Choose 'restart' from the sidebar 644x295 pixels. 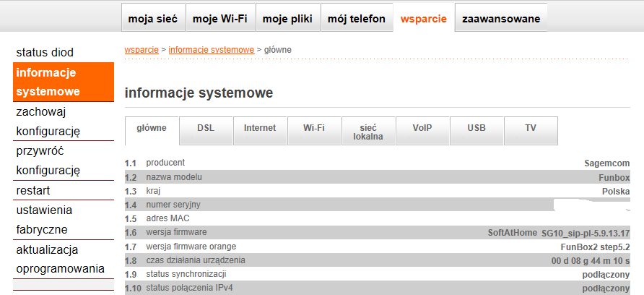[33, 191]
